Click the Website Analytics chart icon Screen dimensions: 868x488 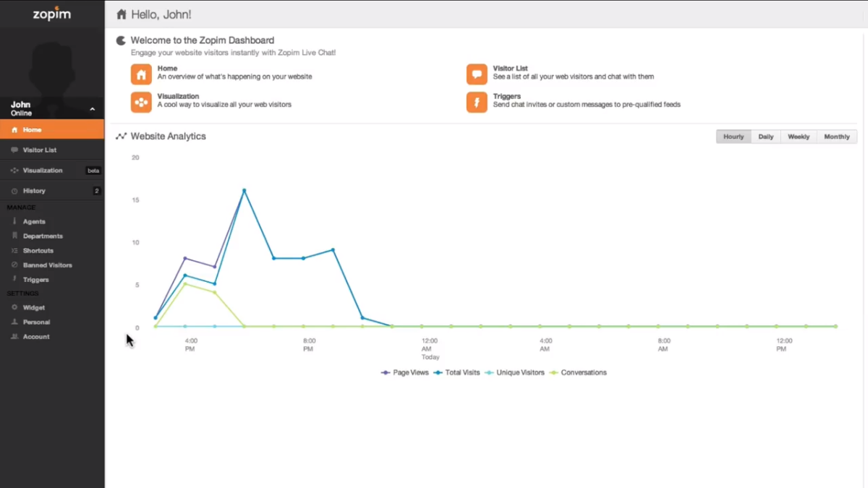click(122, 136)
